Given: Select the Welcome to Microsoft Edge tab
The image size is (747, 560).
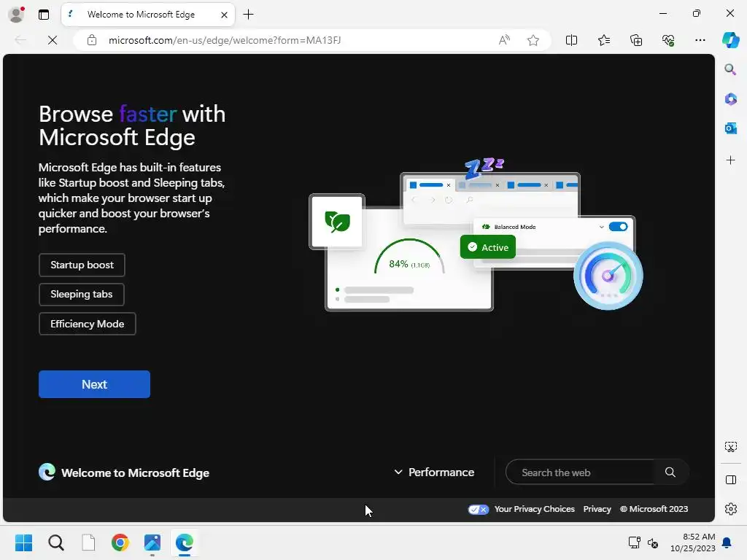Looking at the screenshot, I should [x=147, y=15].
